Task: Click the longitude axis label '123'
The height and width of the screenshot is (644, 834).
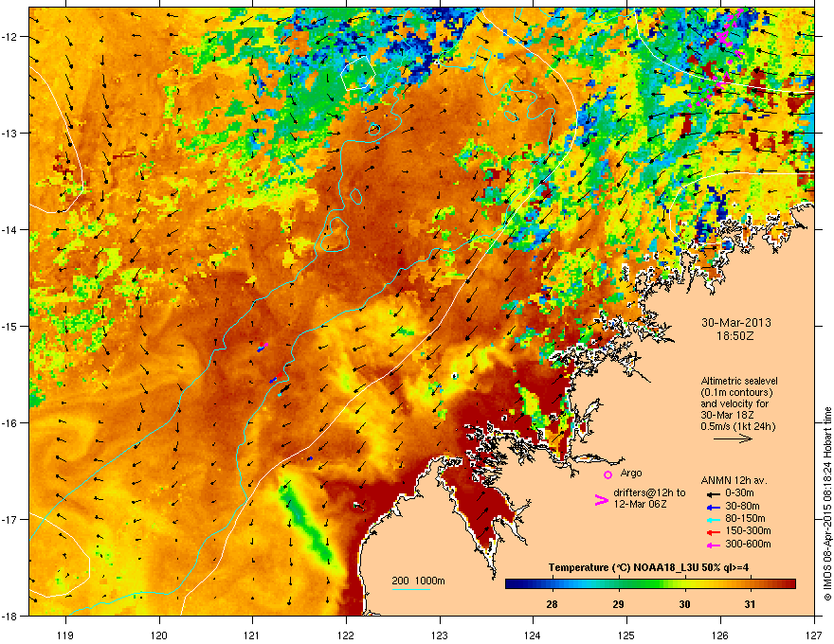Action: [440, 635]
